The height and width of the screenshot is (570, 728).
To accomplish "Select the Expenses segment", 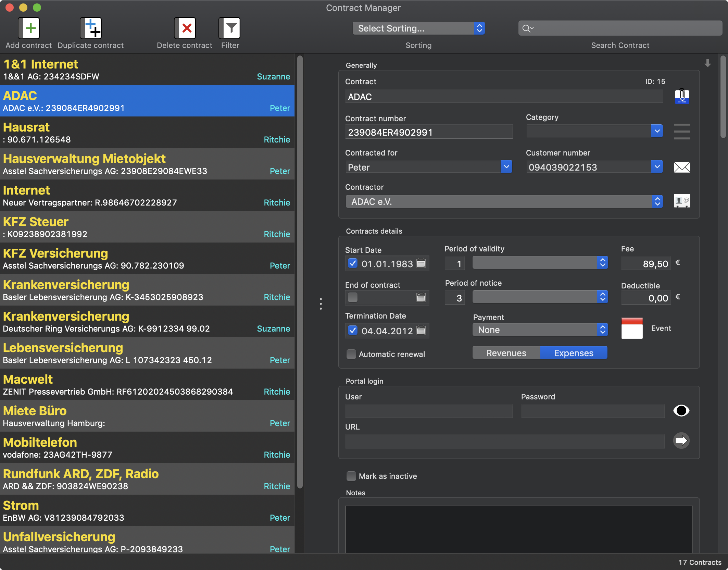I will click(x=574, y=353).
